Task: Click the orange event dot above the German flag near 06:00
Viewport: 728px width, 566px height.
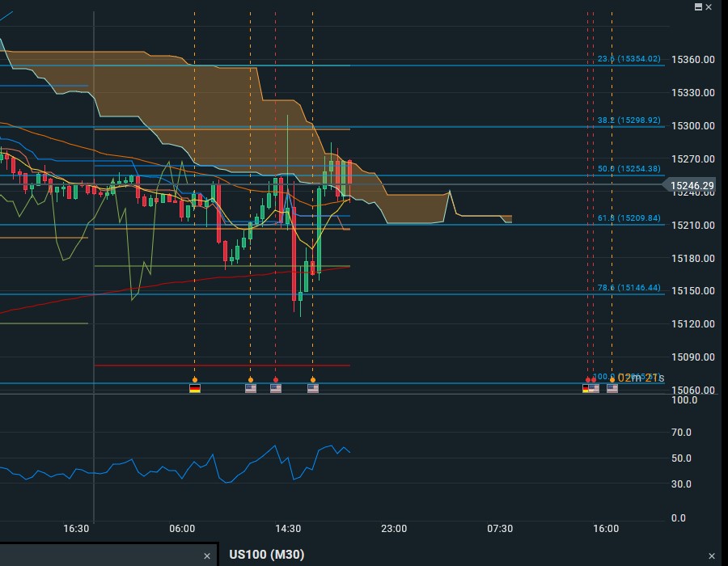Action: (x=195, y=380)
